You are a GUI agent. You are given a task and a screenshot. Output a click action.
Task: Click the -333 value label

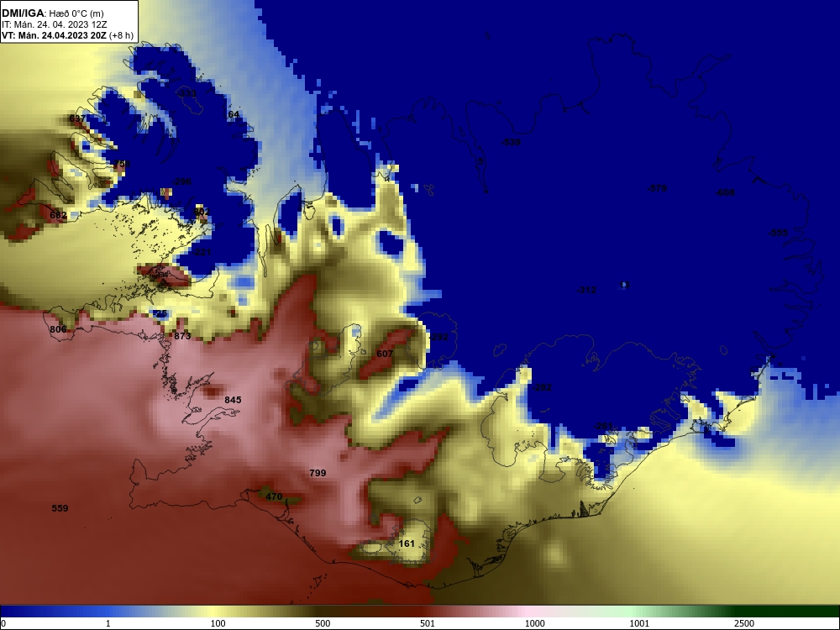tap(186, 94)
